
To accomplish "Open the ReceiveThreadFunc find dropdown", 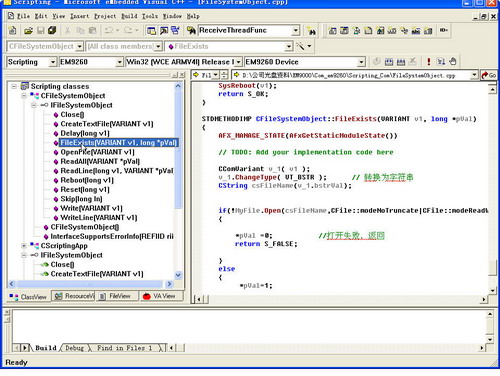I will [x=295, y=31].
